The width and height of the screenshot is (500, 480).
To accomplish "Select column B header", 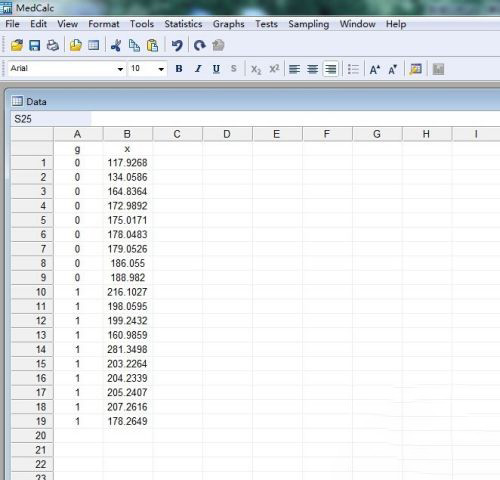I will tap(128, 134).
